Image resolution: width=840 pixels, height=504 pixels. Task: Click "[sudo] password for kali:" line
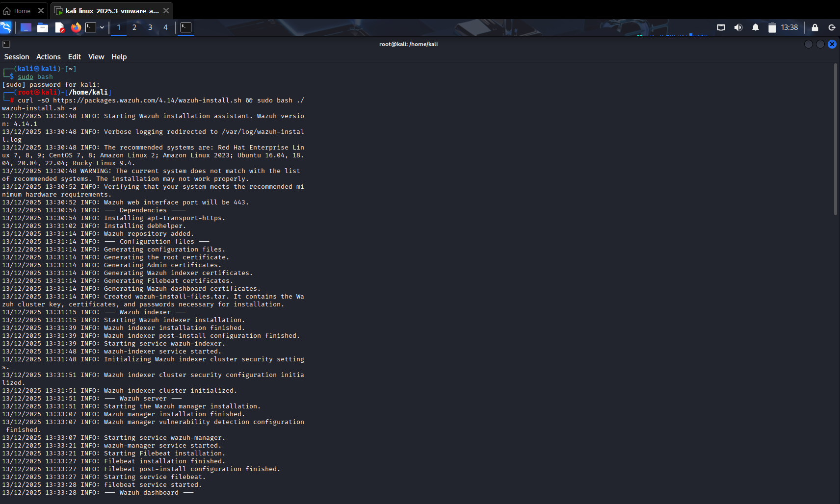51,85
